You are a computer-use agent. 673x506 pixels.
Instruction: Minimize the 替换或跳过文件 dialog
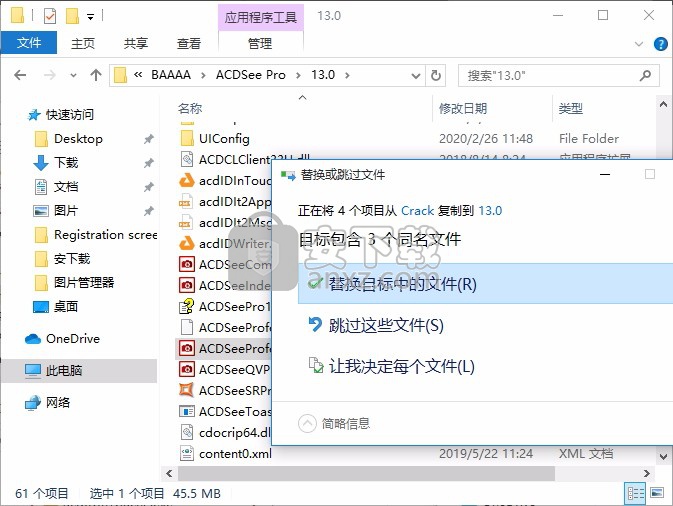point(605,174)
